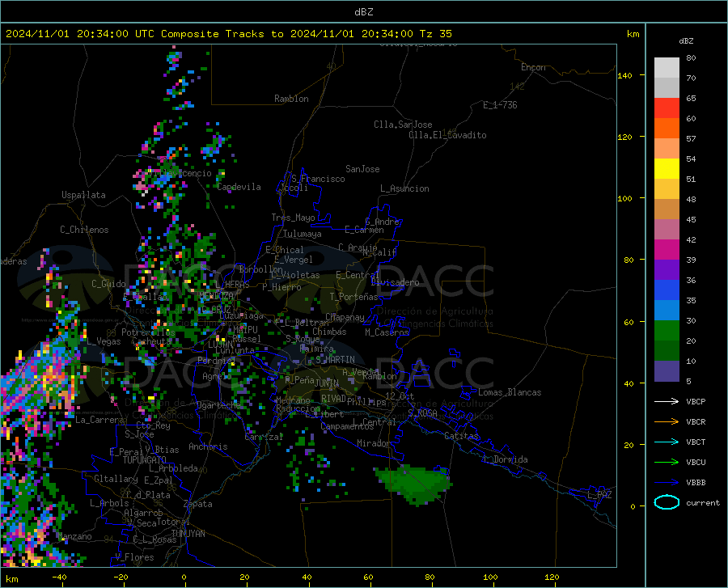Click the Potrerillos label
This screenshot has width=728, height=588.
(x=148, y=332)
